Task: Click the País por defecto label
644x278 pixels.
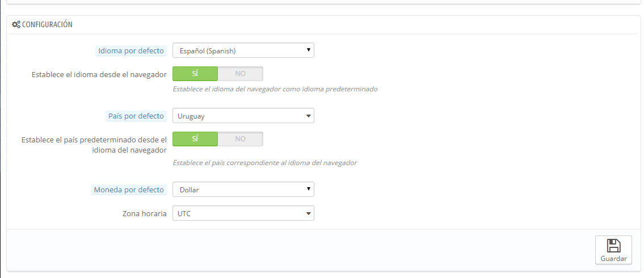Action: coord(136,116)
